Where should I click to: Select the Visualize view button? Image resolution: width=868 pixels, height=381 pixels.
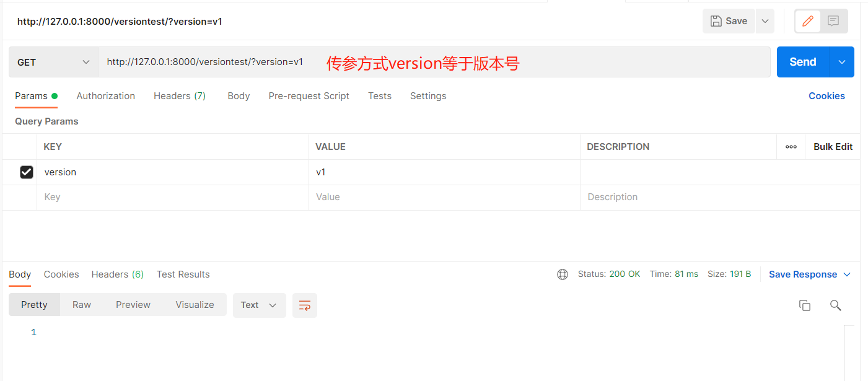coord(195,305)
